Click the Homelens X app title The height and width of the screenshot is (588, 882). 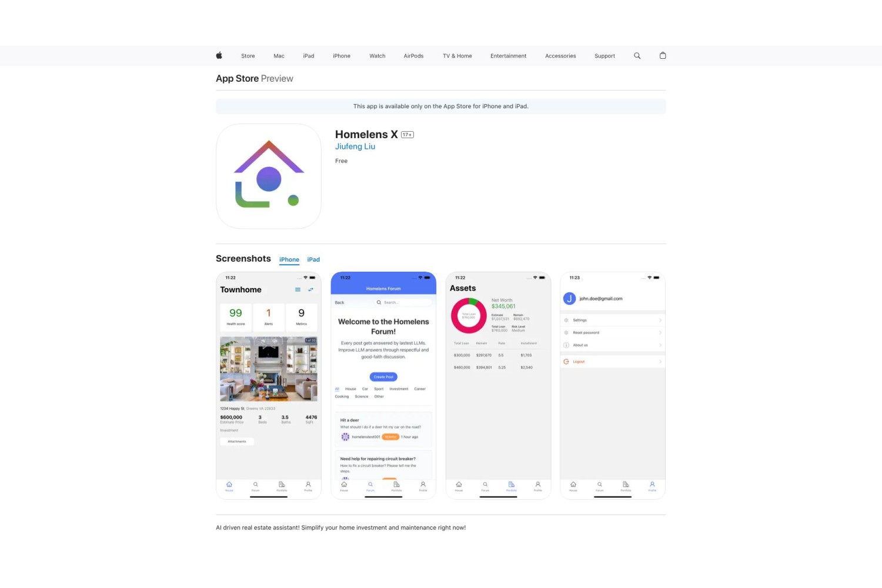coord(366,135)
